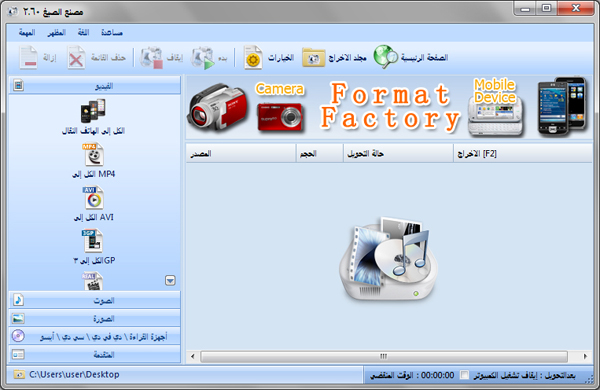This screenshot has width=600, height=390.
Task: Open home page globe icon
Action: coord(385,57)
